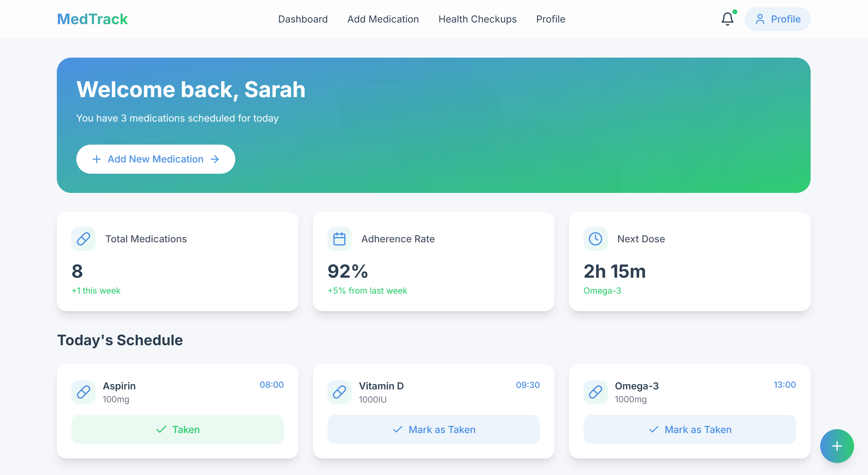The width and height of the screenshot is (868, 475).
Task: Open the Profile nav link in center menu
Action: [551, 19]
